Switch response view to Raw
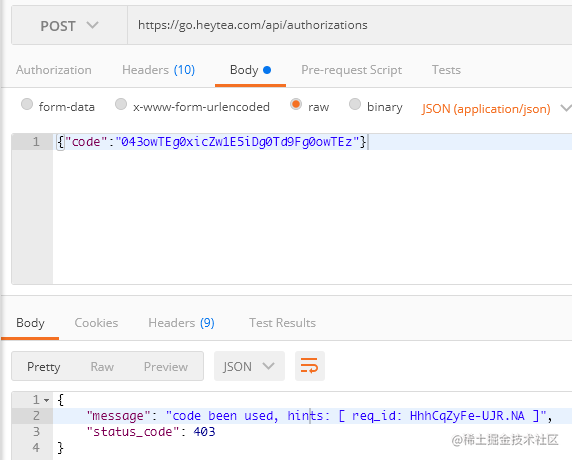 tap(102, 366)
